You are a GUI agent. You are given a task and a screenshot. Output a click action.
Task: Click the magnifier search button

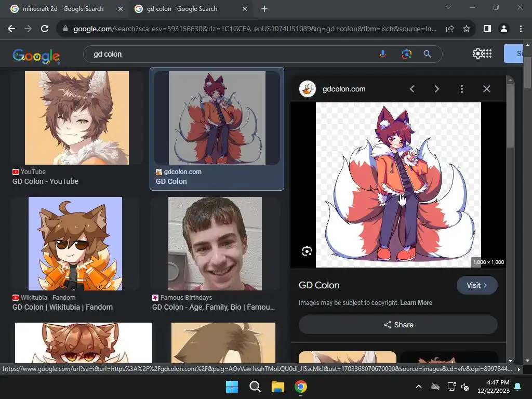(x=428, y=54)
